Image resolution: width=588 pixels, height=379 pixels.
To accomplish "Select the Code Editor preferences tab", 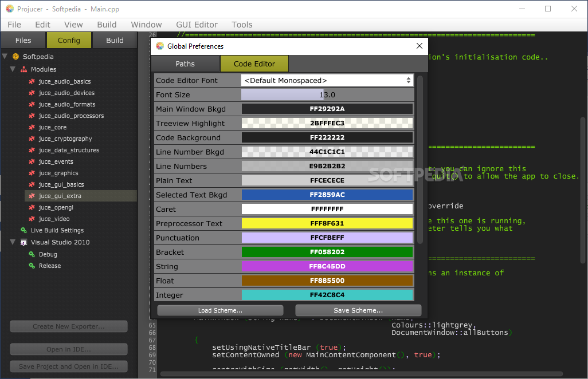I will [x=254, y=64].
